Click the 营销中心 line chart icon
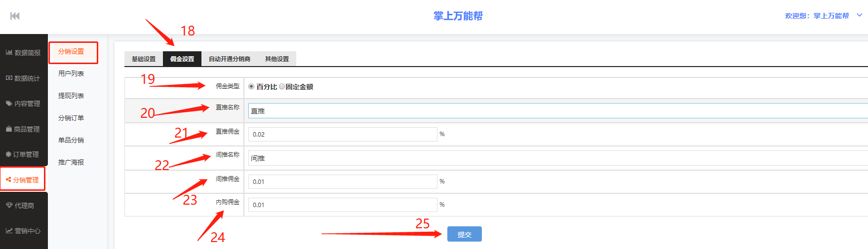Screen dimensions: 868x249 coord(9,231)
